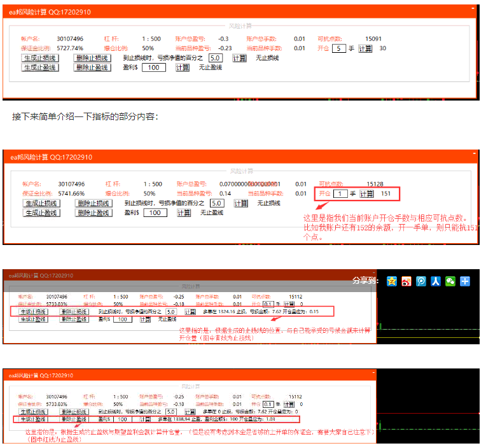Focus the 开仓 input containing 1
This screenshot has height=448, width=486.
point(340,193)
